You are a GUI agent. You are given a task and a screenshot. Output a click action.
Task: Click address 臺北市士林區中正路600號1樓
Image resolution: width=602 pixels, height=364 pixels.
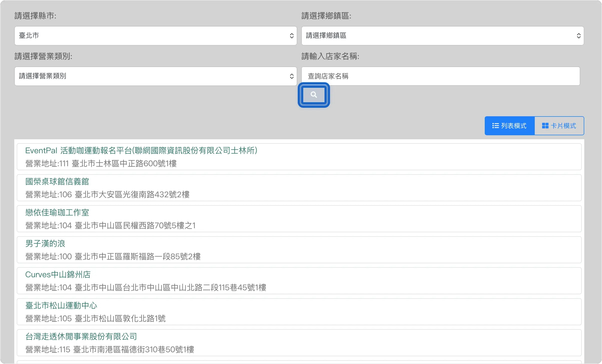pos(124,163)
